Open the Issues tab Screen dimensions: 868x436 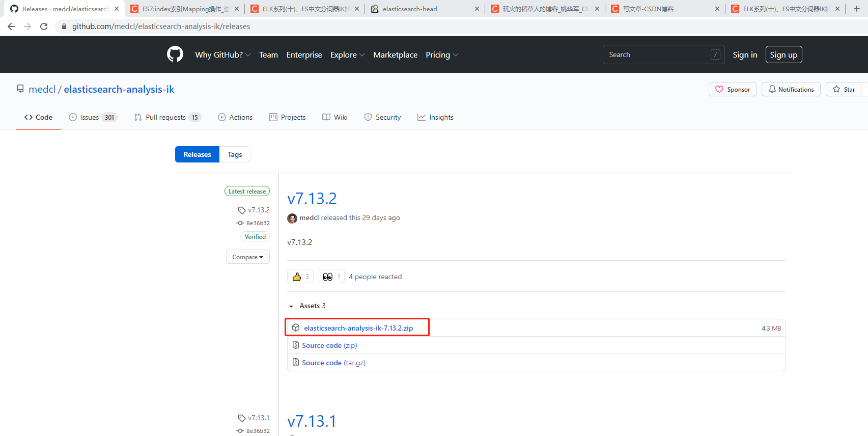point(93,117)
